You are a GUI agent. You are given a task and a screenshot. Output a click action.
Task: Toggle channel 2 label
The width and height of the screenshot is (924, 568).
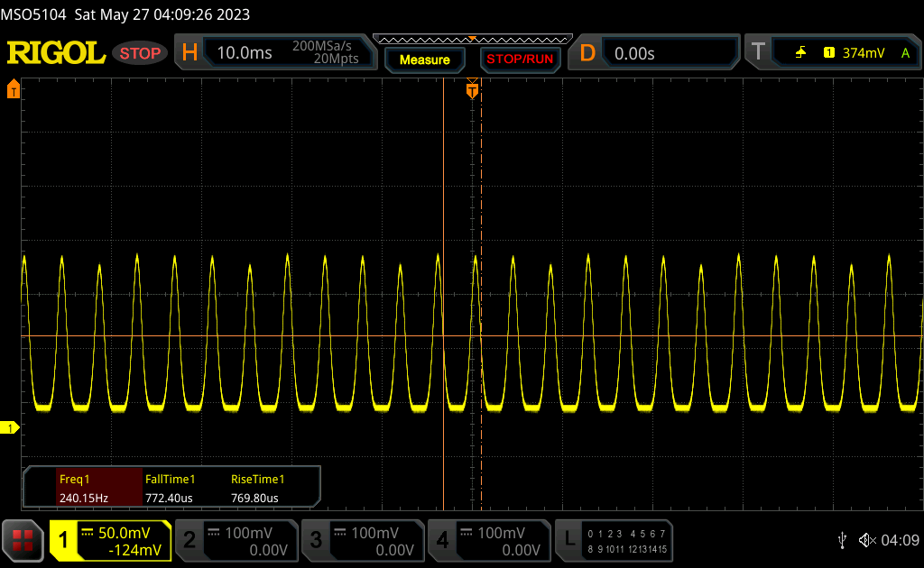click(189, 540)
